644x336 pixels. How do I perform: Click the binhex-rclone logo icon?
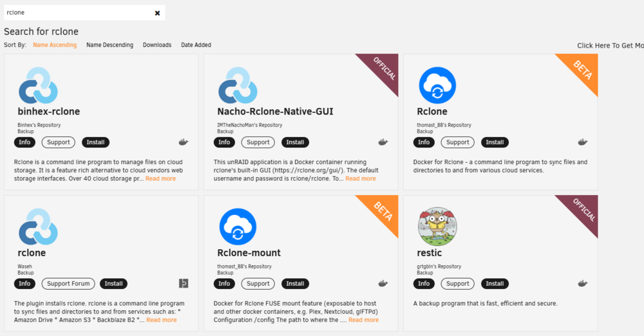(x=38, y=86)
